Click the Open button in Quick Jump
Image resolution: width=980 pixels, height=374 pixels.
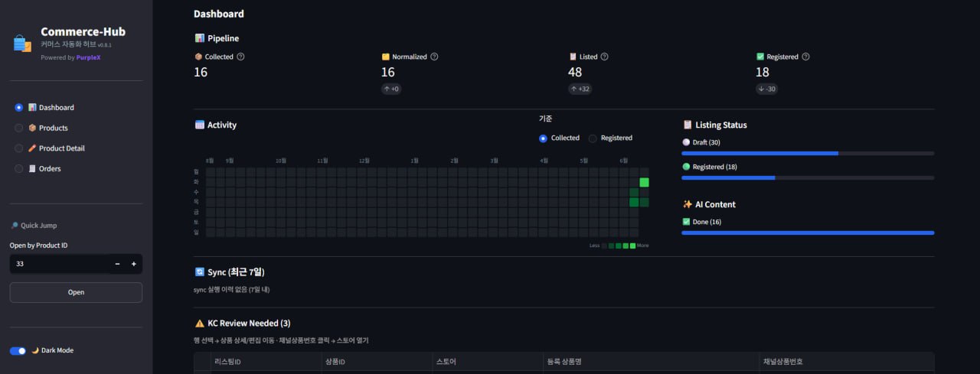(76, 292)
